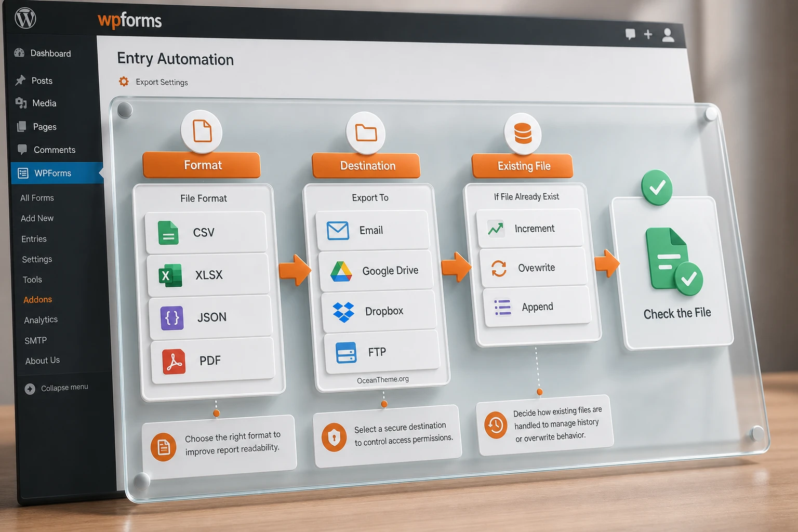Select the Excel XLSX icon

coord(170,275)
